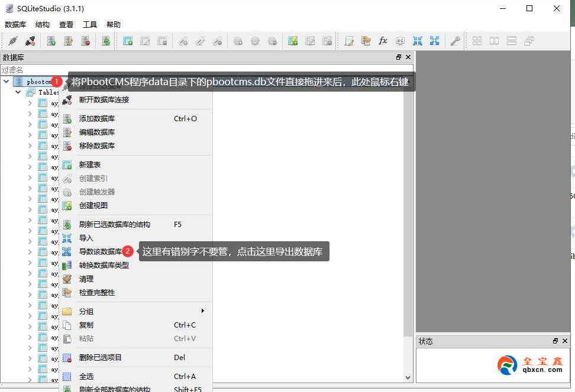This screenshot has height=392, width=575.
Task: Click the edit database toolbar icon
Action: (x=68, y=41)
